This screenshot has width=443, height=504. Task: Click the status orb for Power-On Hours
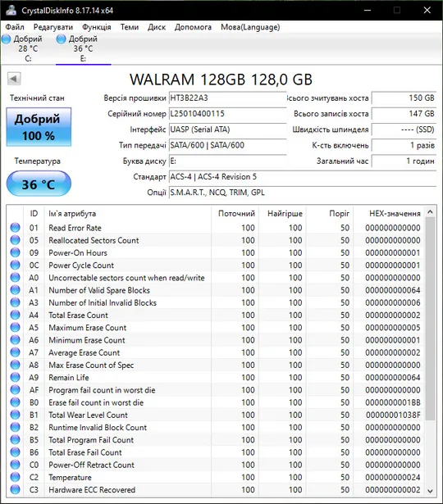click(15, 252)
